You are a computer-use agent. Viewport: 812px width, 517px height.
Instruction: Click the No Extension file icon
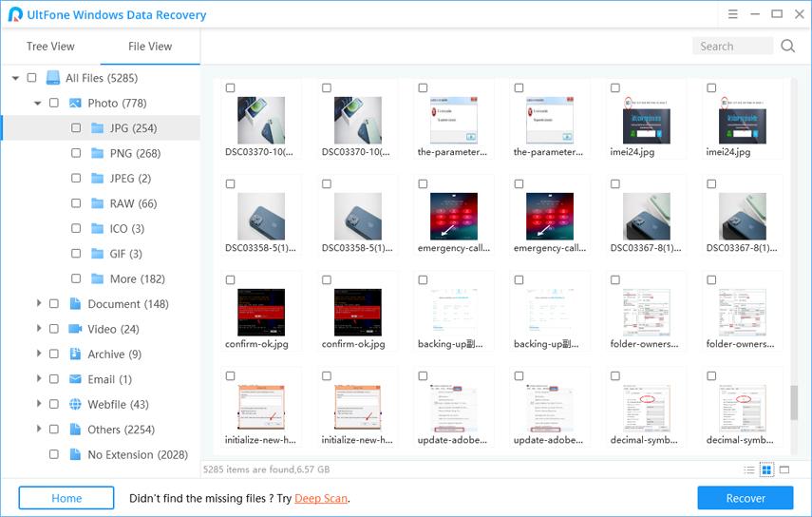coord(75,454)
